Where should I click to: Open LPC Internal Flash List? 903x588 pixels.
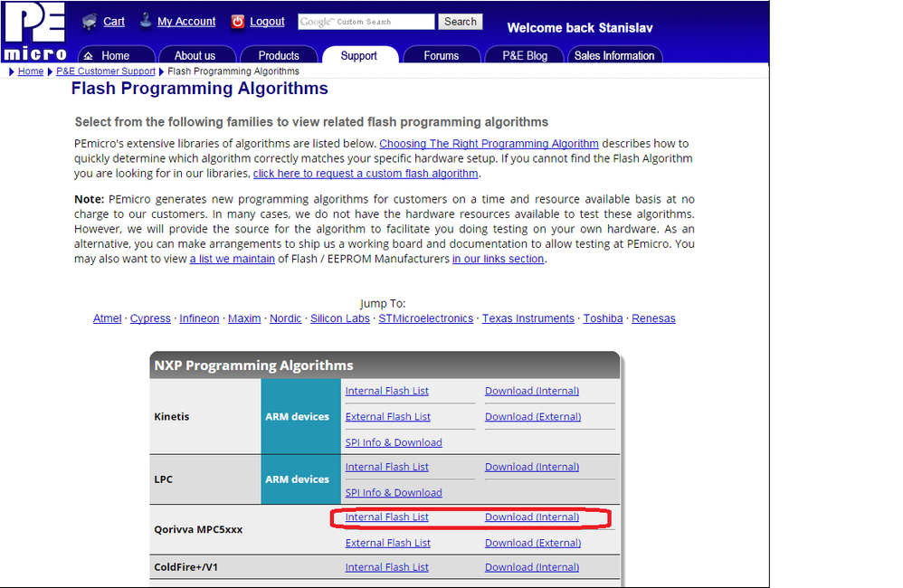[387, 467]
